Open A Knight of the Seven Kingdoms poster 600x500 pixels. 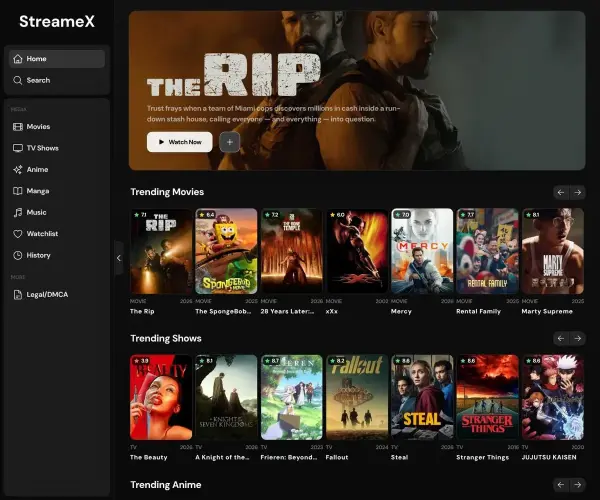(x=226, y=397)
